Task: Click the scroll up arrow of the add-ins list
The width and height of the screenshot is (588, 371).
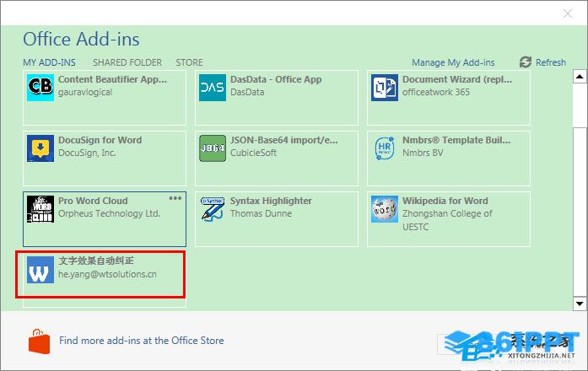Action: click(580, 77)
